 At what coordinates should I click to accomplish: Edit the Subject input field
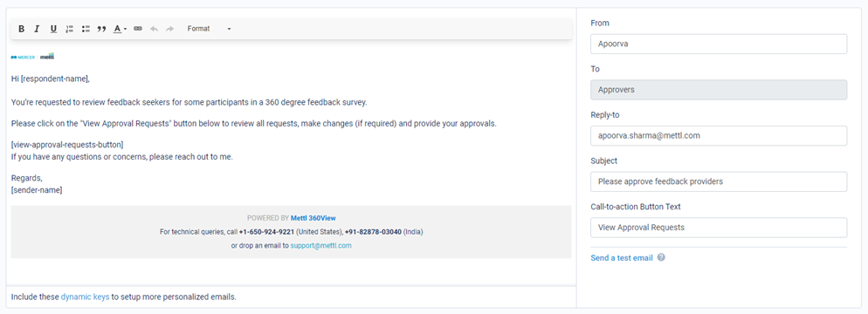coord(719,181)
